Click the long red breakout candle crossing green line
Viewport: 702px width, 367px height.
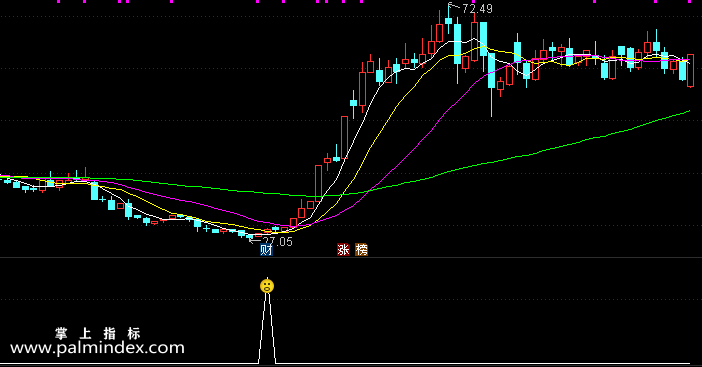pos(318,183)
